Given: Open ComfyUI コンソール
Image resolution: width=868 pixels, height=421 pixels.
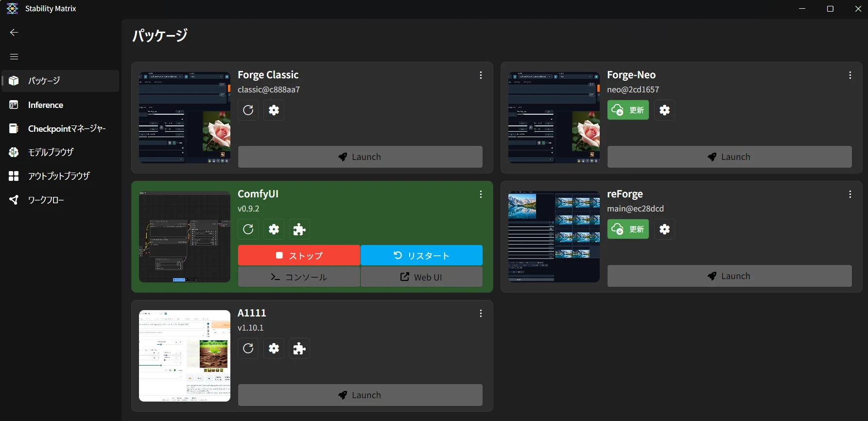Looking at the screenshot, I should [x=299, y=277].
